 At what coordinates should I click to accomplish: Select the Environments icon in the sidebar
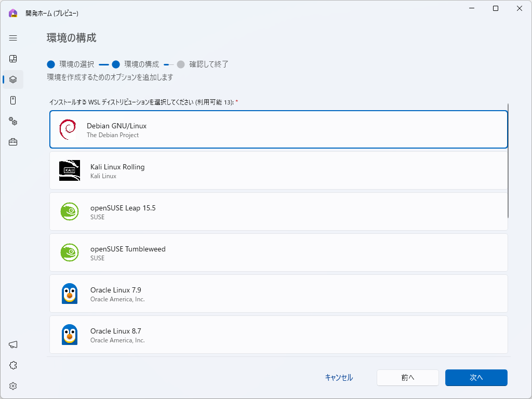(x=12, y=79)
